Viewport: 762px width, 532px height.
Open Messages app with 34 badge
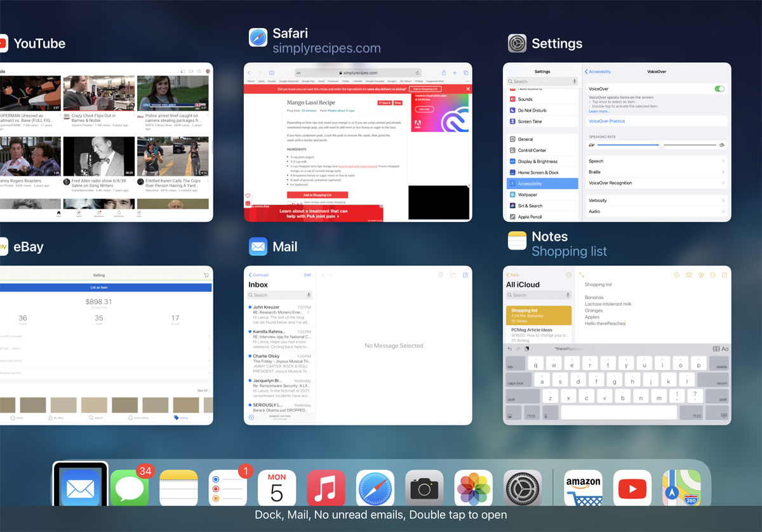130,488
